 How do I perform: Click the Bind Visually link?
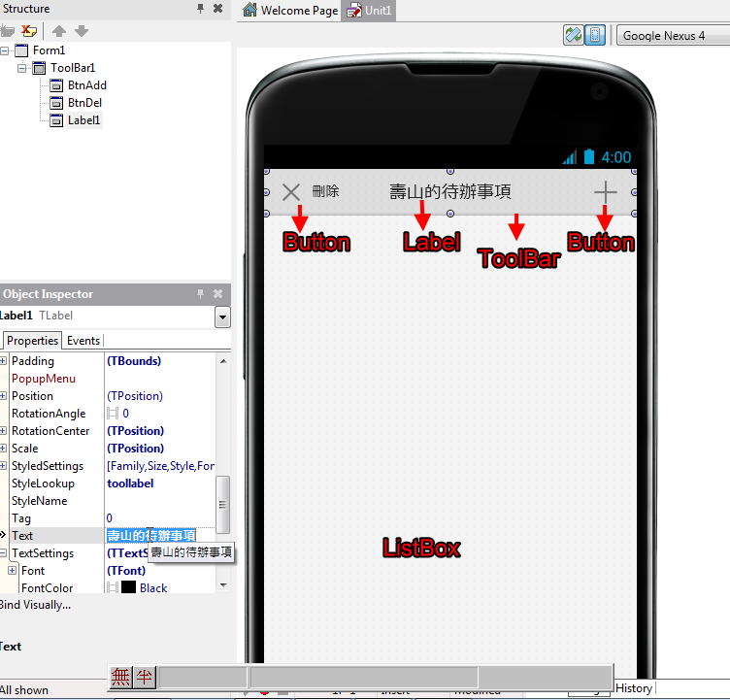(35, 605)
